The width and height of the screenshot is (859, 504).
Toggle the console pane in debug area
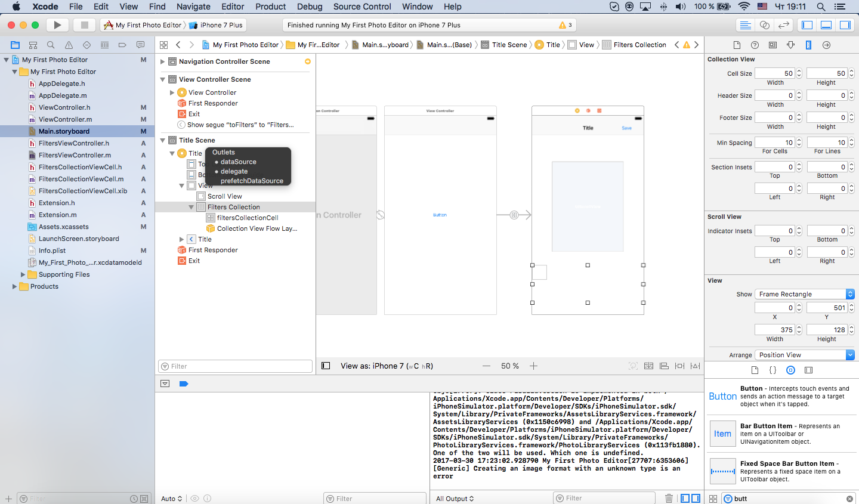coord(696,498)
